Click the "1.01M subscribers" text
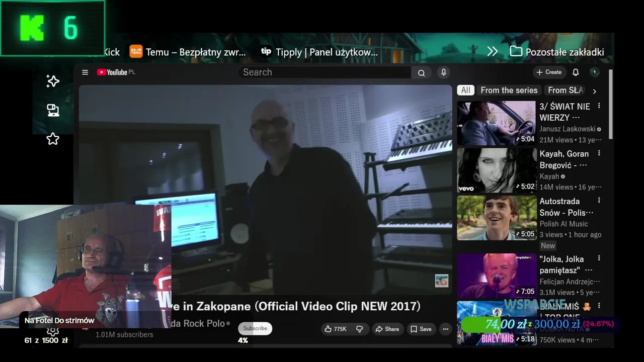Screen dimensions: 644x362 pyautogui.click(x=124, y=335)
